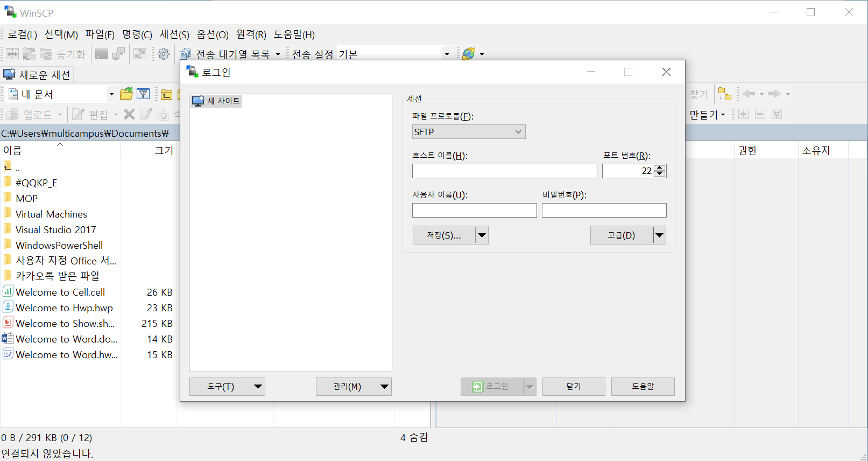This screenshot has height=461, width=868.
Task: Click the refresh globe icon in main toolbar
Action: point(469,54)
